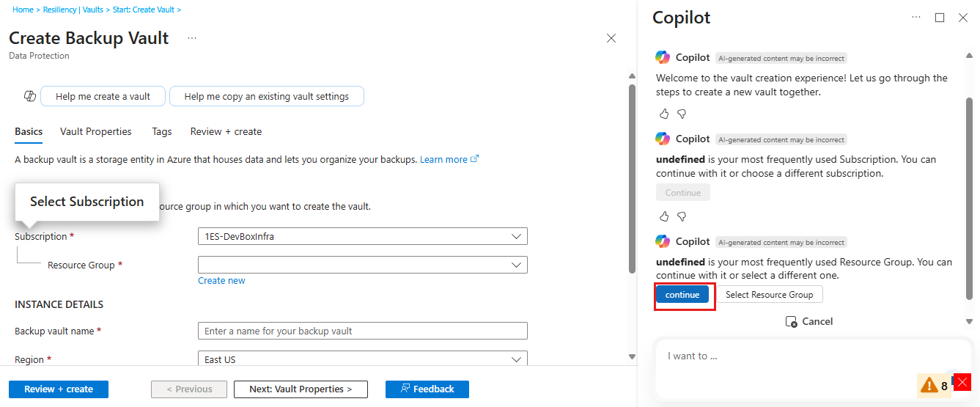Expand the Region dropdown
This screenshot has width=980, height=407.
pyautogui.click(x=362, y=359)
